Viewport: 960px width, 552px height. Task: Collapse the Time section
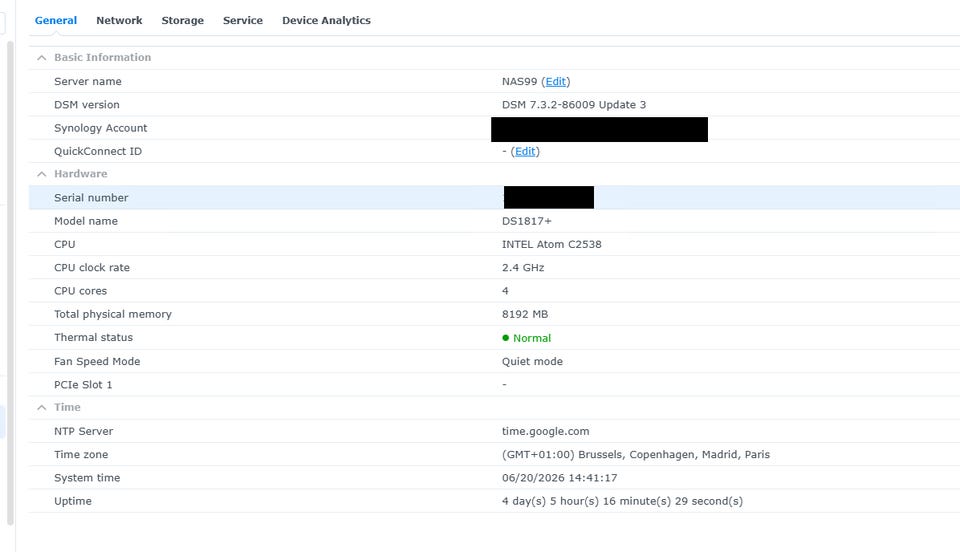42,408
